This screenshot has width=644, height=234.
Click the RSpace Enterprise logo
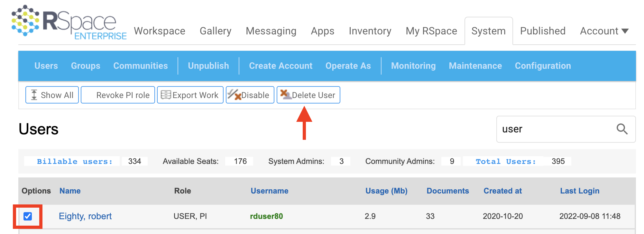69,22
